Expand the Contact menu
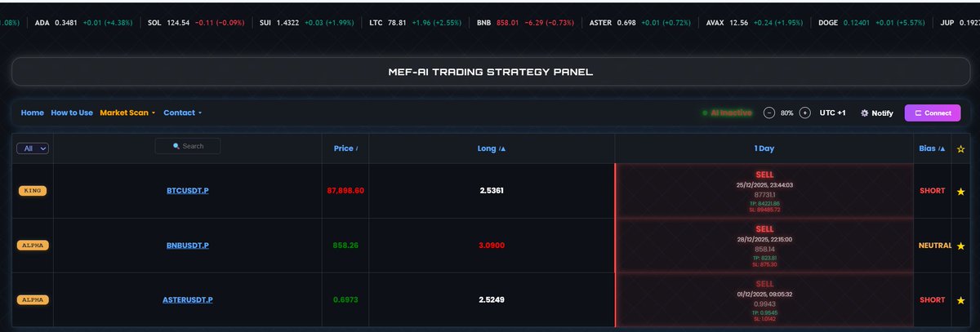The image size is (980, 332). [x=182, y=113]
